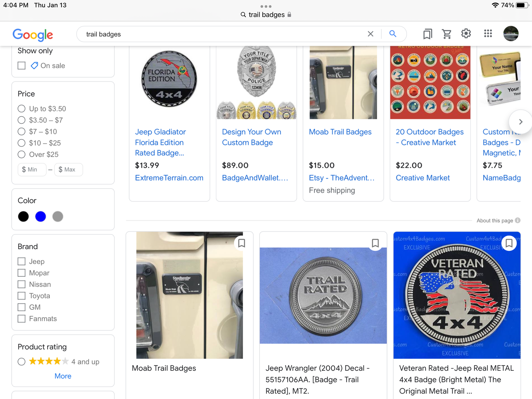Pick the blue color swatch filter
Screen dimensions: 532x399
[41, 217]
